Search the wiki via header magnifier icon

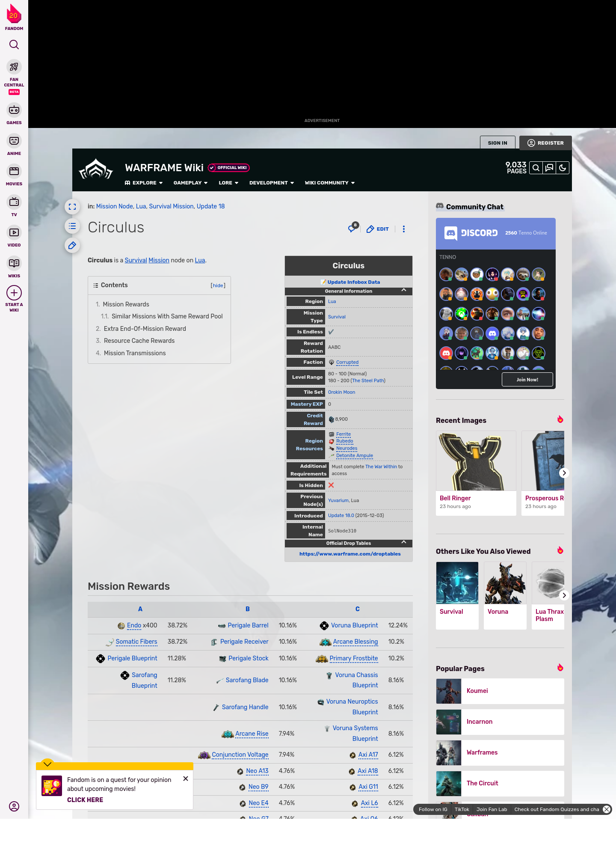[536, 168]
